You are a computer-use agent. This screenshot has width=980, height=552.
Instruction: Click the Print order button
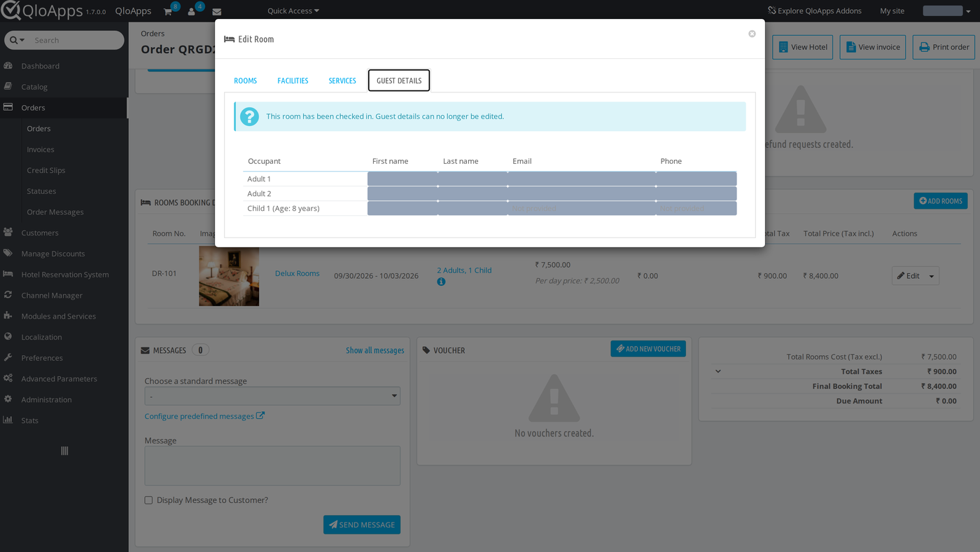tap(944, 47)
